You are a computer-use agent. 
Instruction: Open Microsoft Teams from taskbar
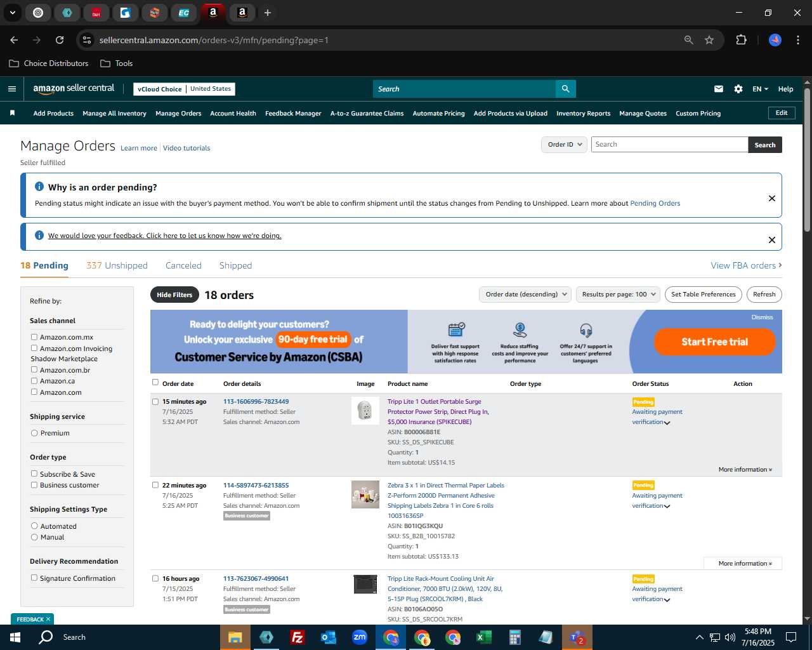click(x=577, y=637)
